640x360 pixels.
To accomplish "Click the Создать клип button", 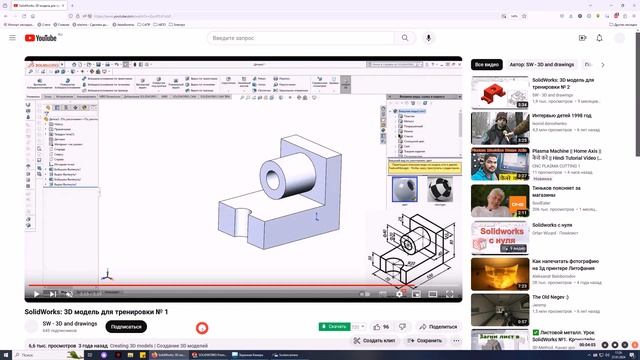I will pos(375,340).
